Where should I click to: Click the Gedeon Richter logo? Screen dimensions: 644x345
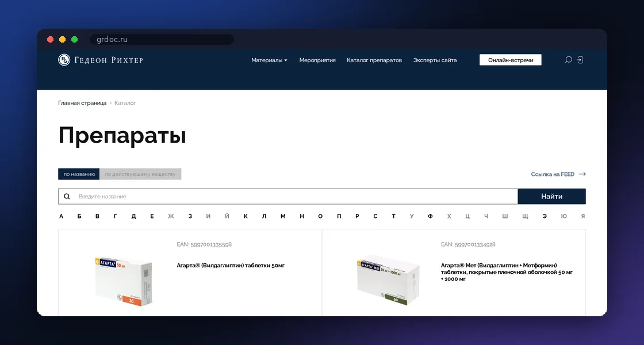point(101,60)
